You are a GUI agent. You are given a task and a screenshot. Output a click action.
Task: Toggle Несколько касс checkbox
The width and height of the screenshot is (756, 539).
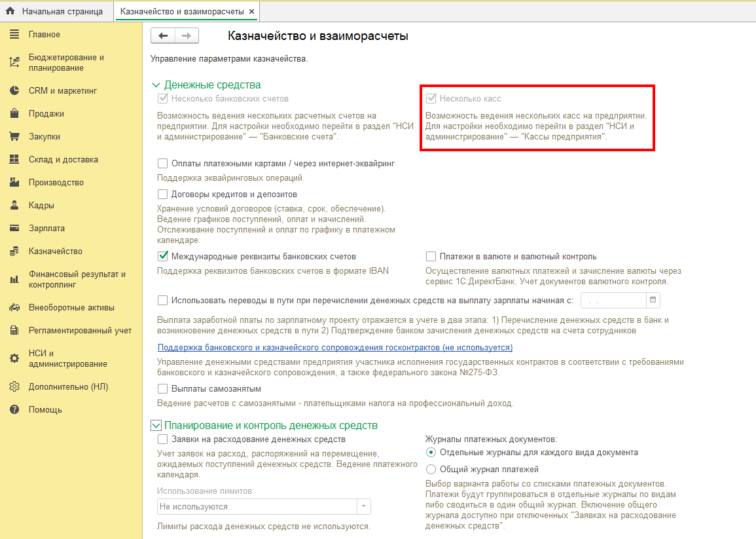(x=431, y=98)
